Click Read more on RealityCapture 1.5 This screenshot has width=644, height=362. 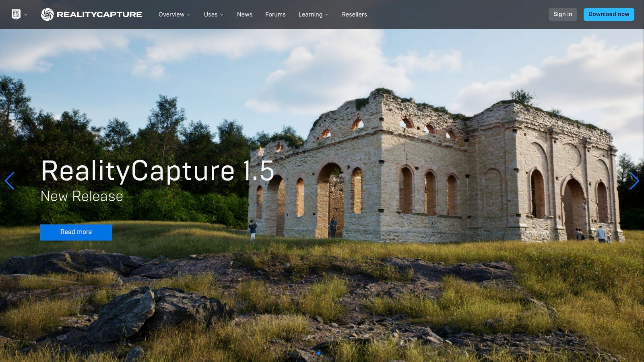point(76,232)
